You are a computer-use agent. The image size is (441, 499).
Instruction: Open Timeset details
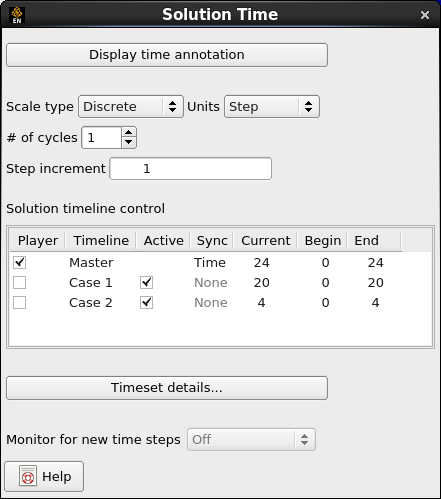[x=167, y=388]
